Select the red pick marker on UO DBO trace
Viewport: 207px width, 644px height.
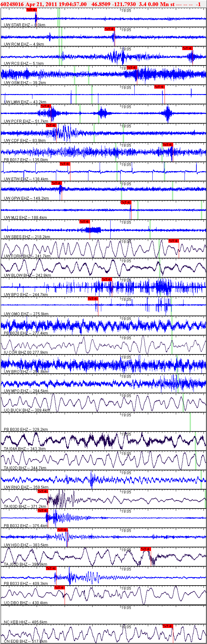coord(59,588)
